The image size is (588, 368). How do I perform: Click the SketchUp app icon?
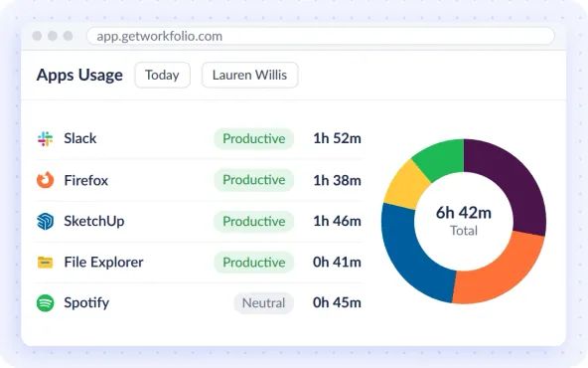pyautogui.click(x=45, y=221)
